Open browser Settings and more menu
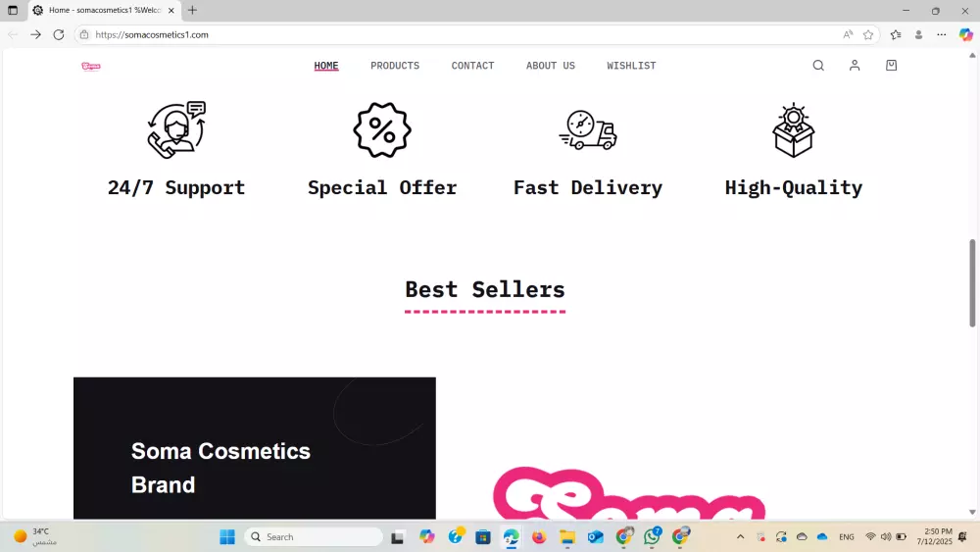Screen dimensions: 980x552 (941, 35)
